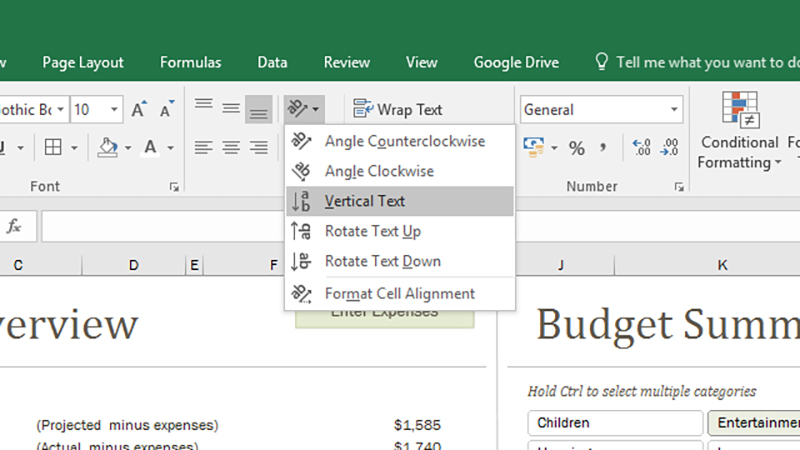Viewport: 800px width, 450px height.
Task: Switch to Formulas tab
Action: pos(190,62)
